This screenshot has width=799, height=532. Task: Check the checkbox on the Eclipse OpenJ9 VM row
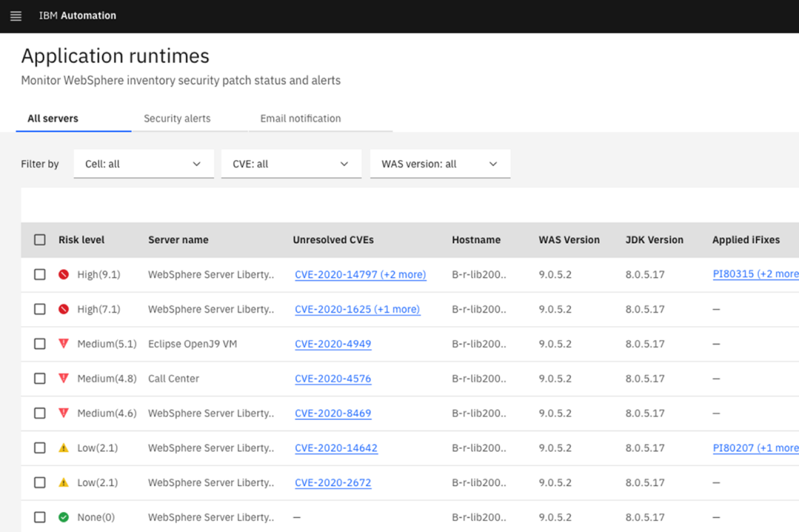pyautogui.click(x=39, y=344)
